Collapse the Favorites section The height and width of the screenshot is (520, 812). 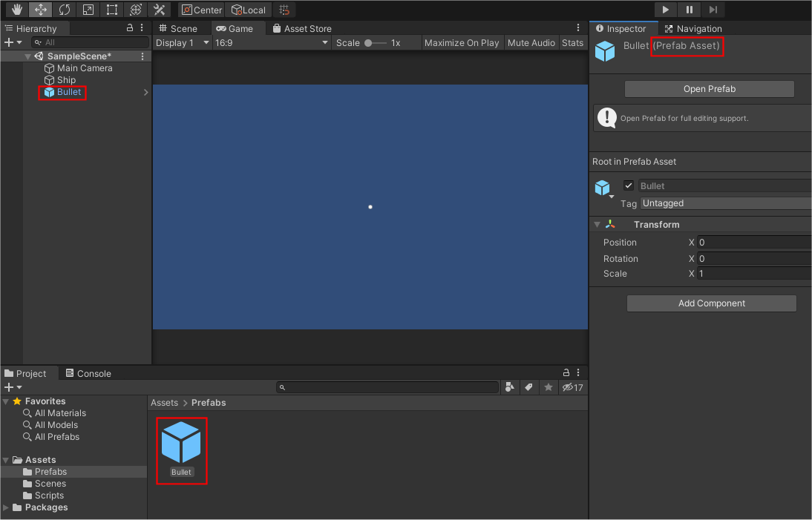coord(6,401)
